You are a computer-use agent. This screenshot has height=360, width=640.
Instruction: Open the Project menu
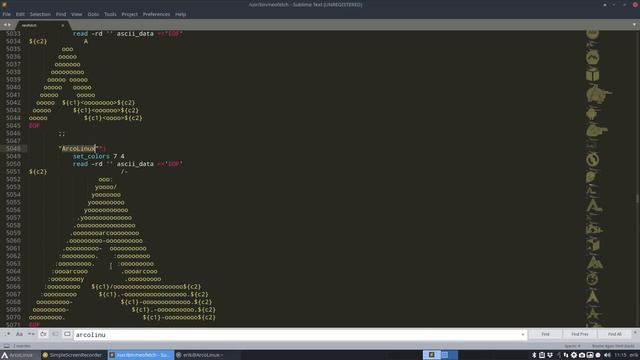click(129, 14)
